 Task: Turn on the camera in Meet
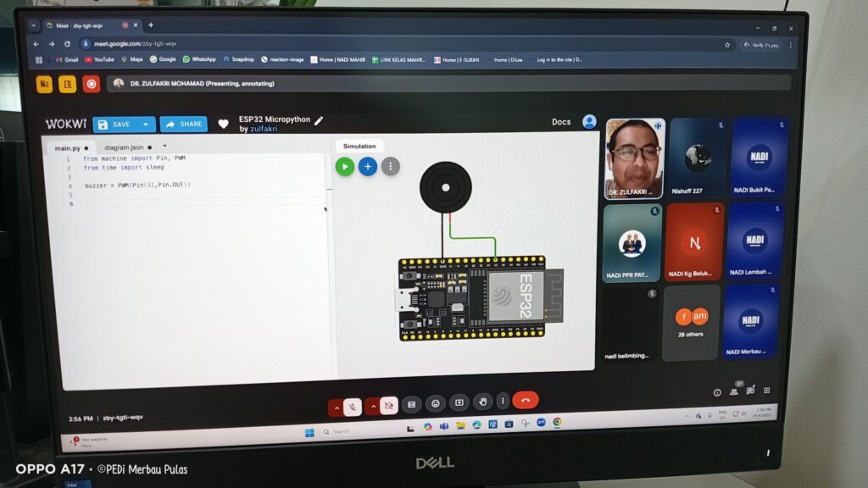388,406
